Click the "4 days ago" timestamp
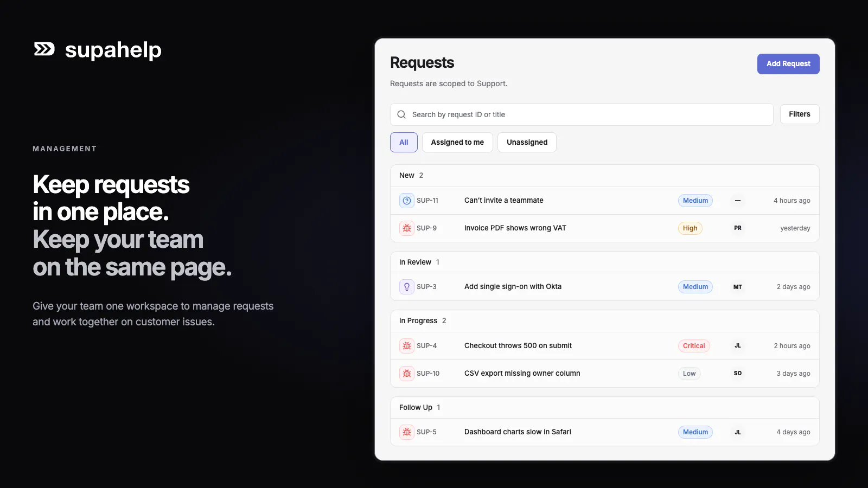Screen dimensions: 868x488 [x=794, y=432]
